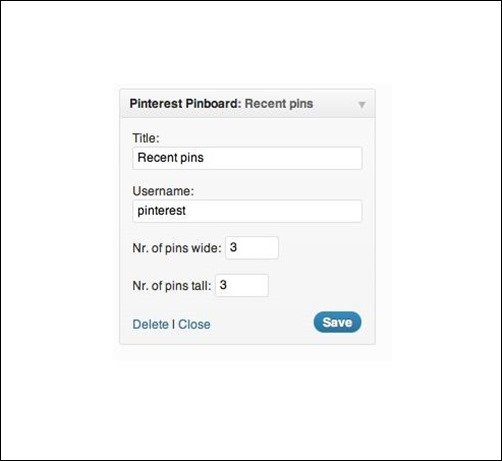Save the widget settings
502x461 pixels.
337,322
